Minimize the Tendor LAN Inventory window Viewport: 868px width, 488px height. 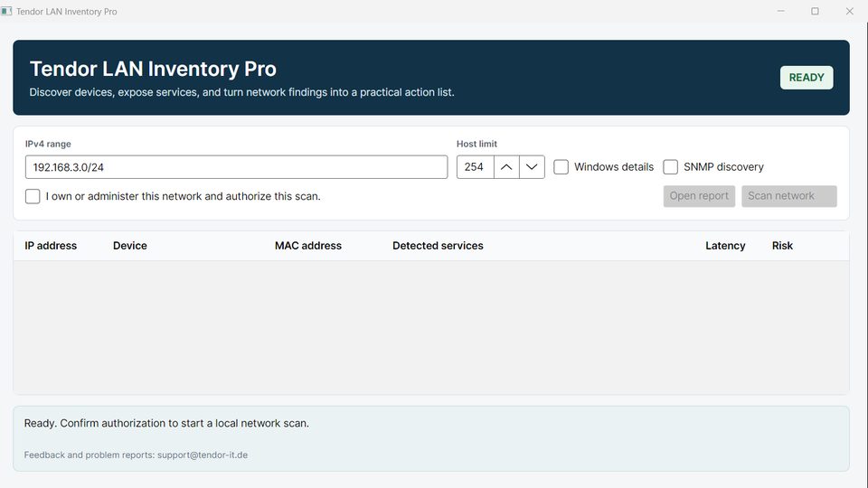pos(781,11)
